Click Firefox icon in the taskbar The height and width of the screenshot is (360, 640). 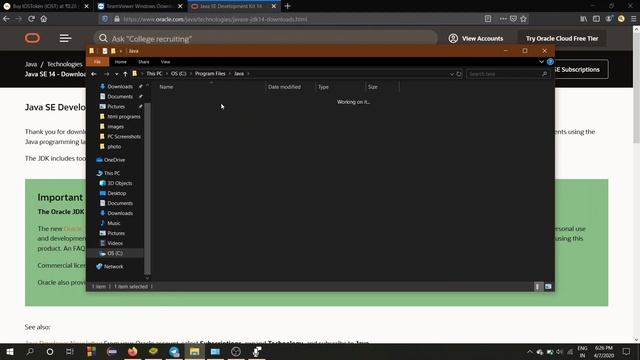[133, 351]
